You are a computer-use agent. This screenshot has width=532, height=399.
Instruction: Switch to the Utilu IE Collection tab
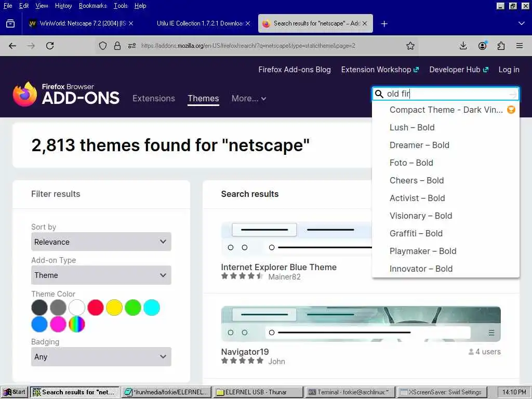tap(199, 23)
